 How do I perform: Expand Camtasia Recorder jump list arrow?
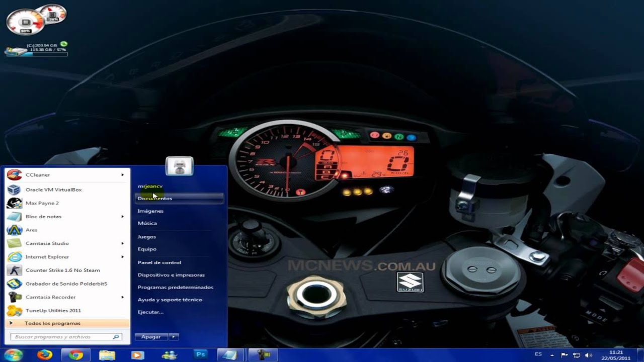(x=122, y=297)
